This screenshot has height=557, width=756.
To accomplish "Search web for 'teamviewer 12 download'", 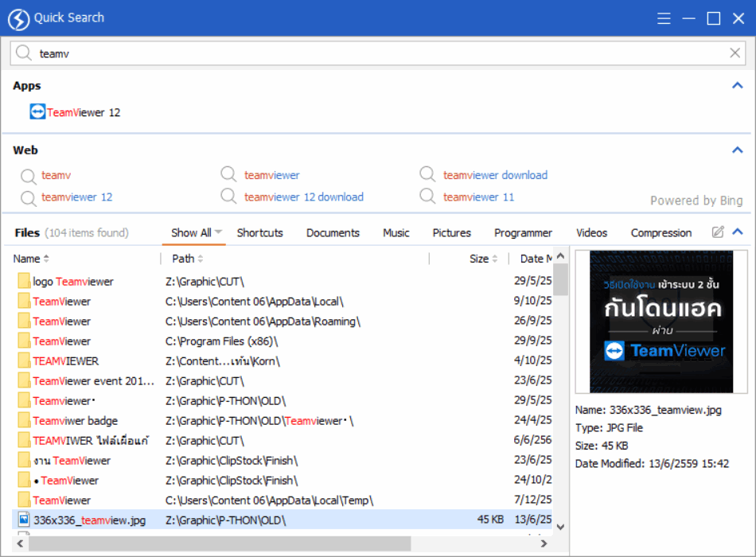I will (x=303, y=197).
